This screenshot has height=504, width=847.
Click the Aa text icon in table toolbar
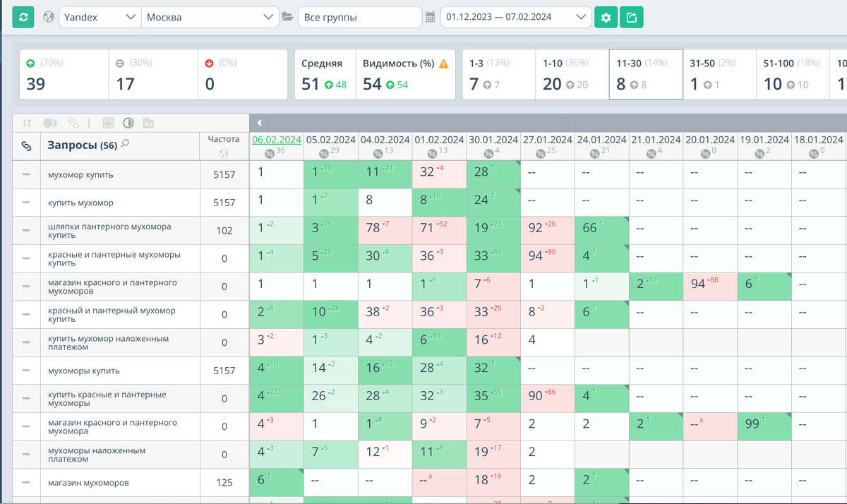148,122
